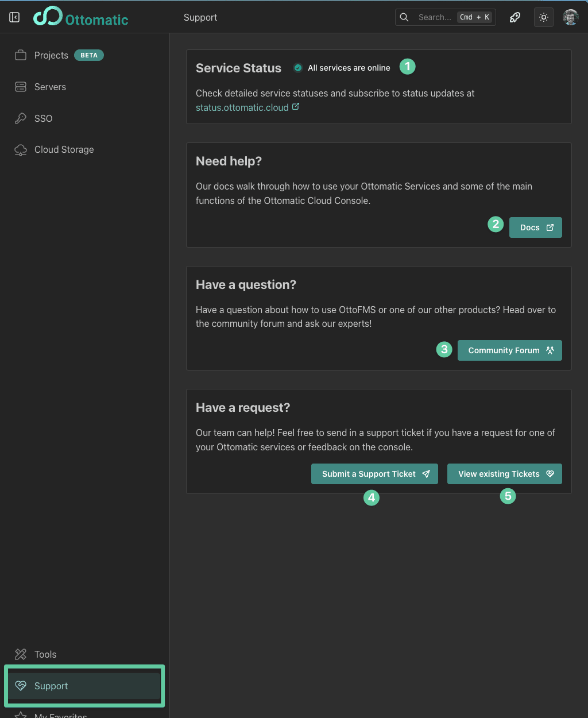Click the BETA badge next to Projects

89,55
